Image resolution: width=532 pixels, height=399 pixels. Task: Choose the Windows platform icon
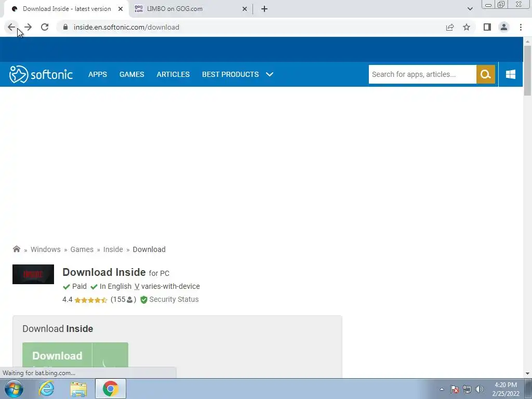click(510, 74)
